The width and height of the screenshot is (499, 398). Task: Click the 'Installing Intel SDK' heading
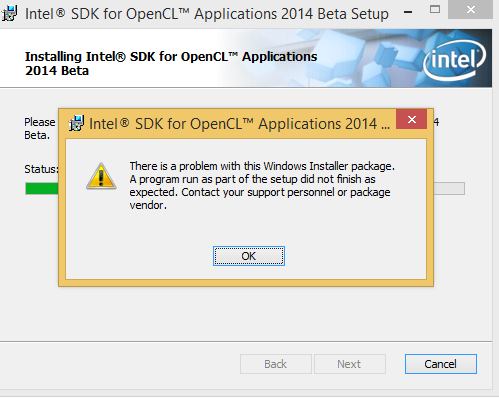tap(171, 63)
